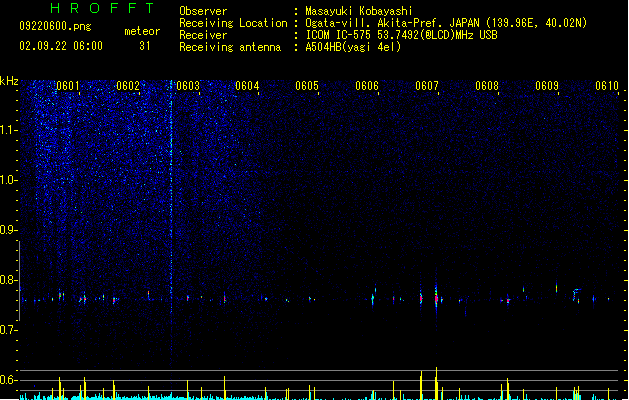
Task: Select the filename 09220600.png
Action: (55, 26)
